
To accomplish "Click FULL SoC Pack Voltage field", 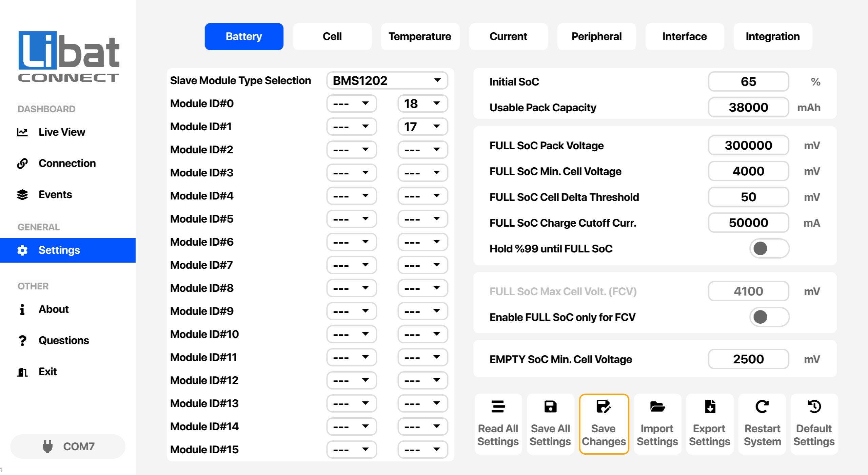I will point(748,146).
